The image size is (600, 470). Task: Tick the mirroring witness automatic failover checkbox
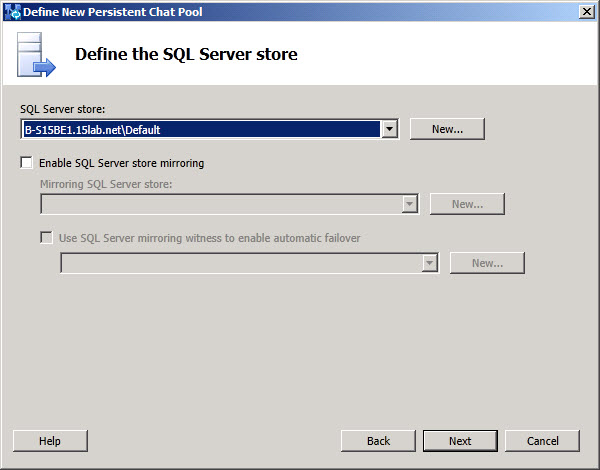pos(46,238)
